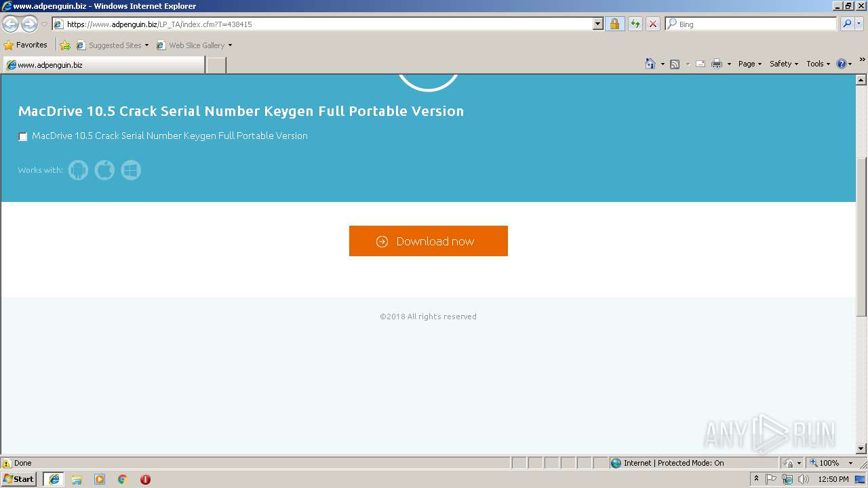Open the Web Slice Gallery dropdown
The width and height of the screenshot is (868, 488).
pos(230,45)
